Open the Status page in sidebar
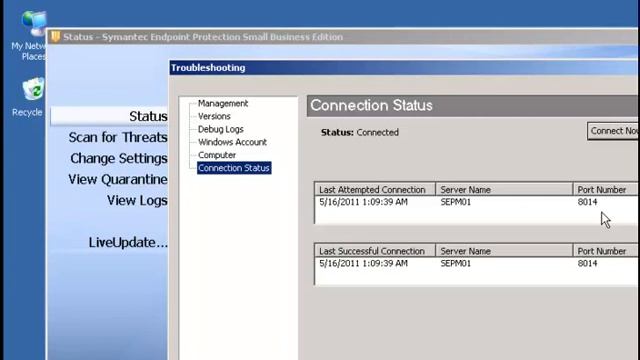 pyautogui.click(x=148, y=116)
